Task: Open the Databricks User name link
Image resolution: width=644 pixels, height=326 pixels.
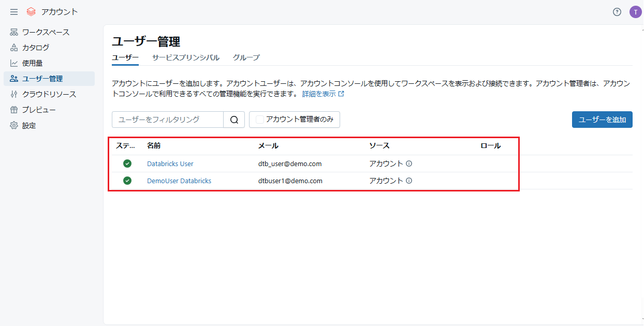Action: (x=170, y=164)
